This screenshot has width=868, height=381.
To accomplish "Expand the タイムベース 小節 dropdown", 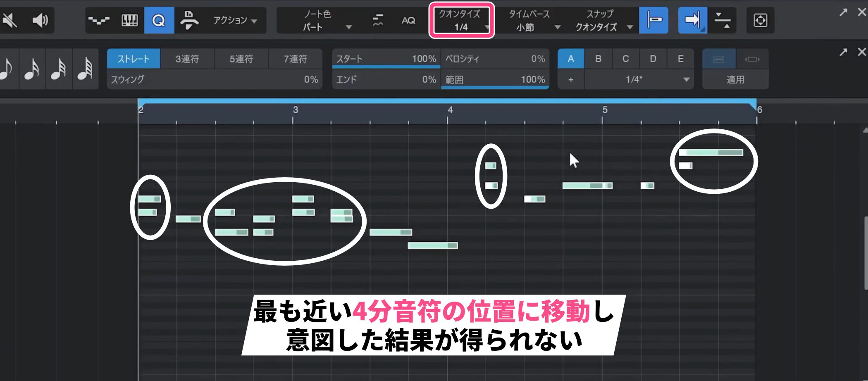I will (534, 20).
